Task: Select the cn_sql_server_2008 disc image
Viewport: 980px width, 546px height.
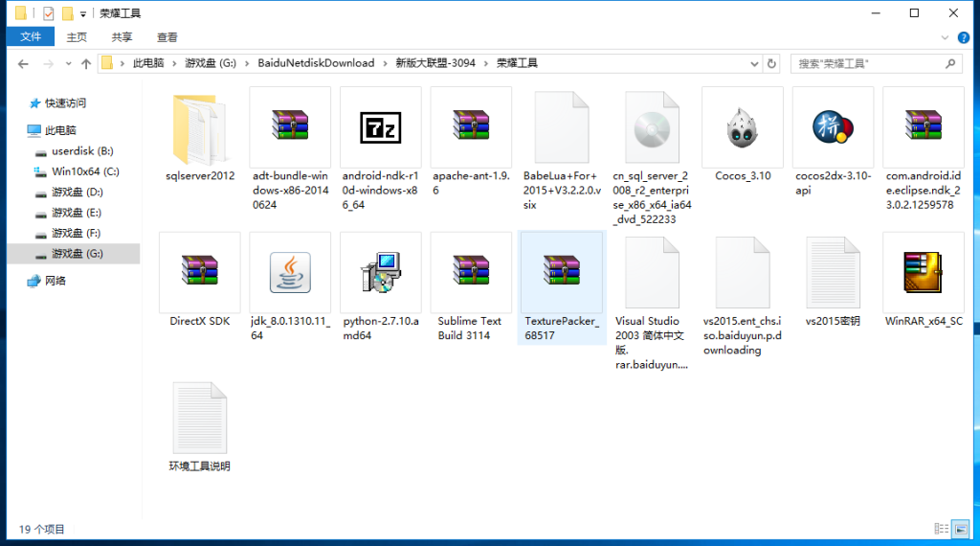Action: coord(652,127)
